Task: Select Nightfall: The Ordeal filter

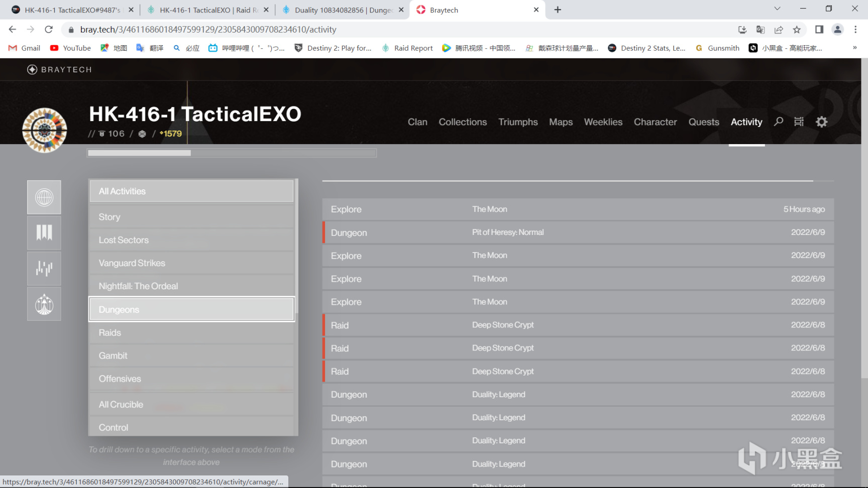Action: pyautogui.click(x=191, y=286)
